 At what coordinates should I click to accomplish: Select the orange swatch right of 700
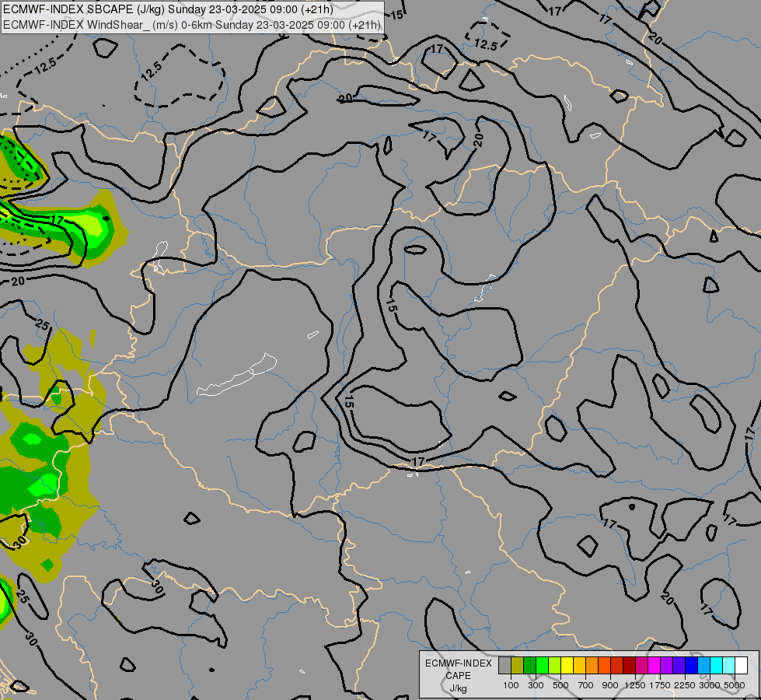pos(592,665)
